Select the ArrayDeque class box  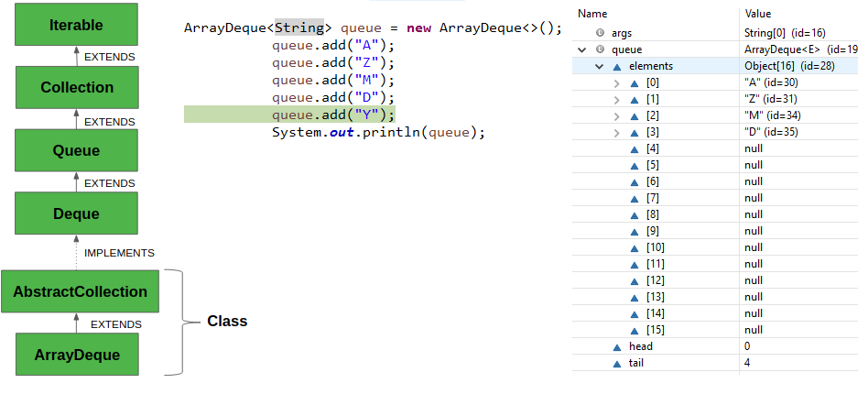click(x=77, y=355)
